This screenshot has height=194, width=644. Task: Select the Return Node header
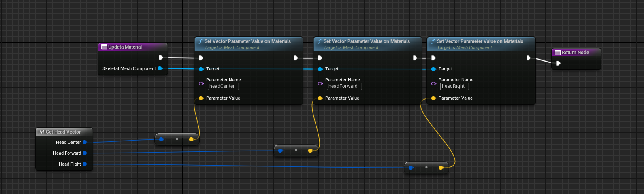576,53
